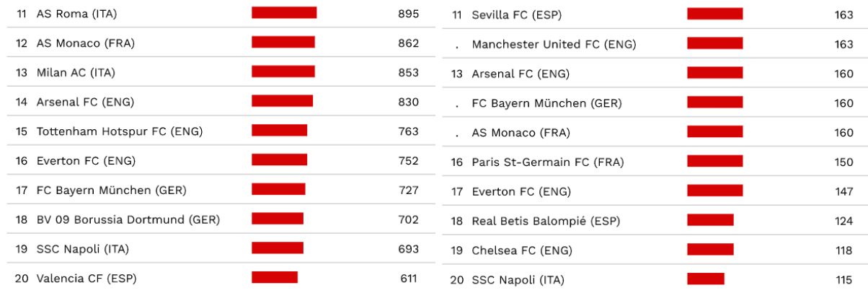Open Tottenham Hotspur FC (ENG) entry
Screen dimensions: 868x306
point(119,131)
